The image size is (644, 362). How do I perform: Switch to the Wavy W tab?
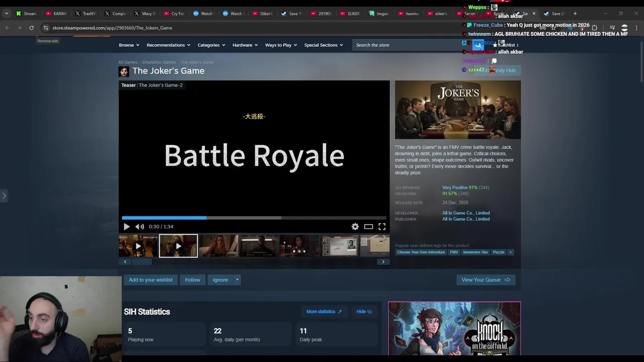click(144, 14)
